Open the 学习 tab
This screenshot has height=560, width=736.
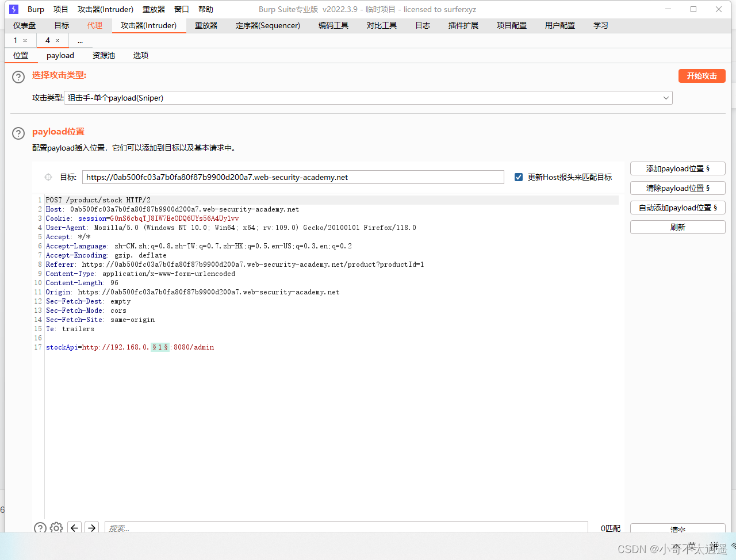[x=601, y=25]
